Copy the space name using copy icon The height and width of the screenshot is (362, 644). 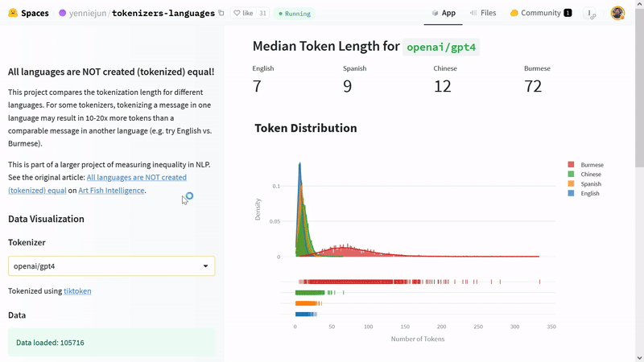click(x=221, y=13)
